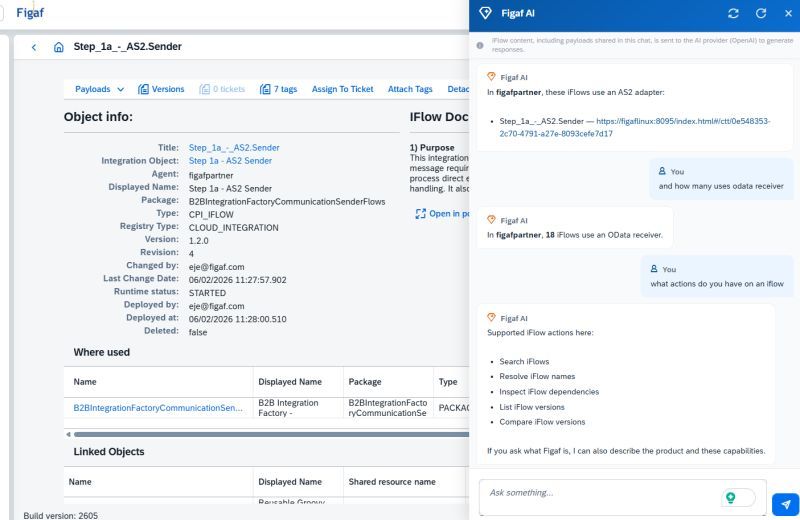This screenshot has width=800, height=520.
Task: Click the Type column header in Where used
Action: coord(448,382)
